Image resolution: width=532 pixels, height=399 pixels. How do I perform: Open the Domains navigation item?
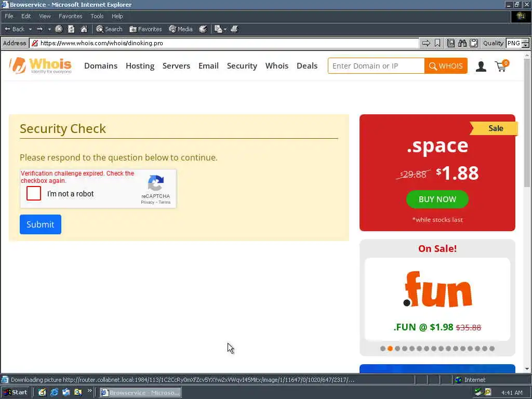tap(101, 66)
